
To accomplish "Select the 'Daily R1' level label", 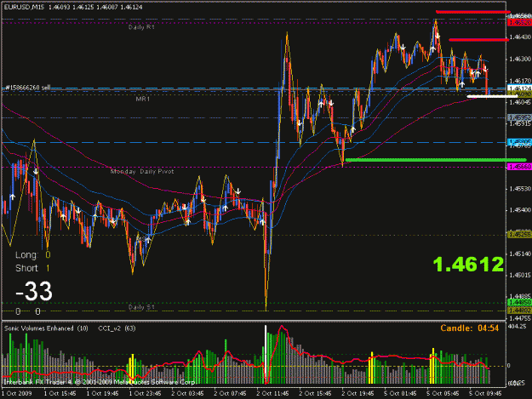I will point(141,26).
